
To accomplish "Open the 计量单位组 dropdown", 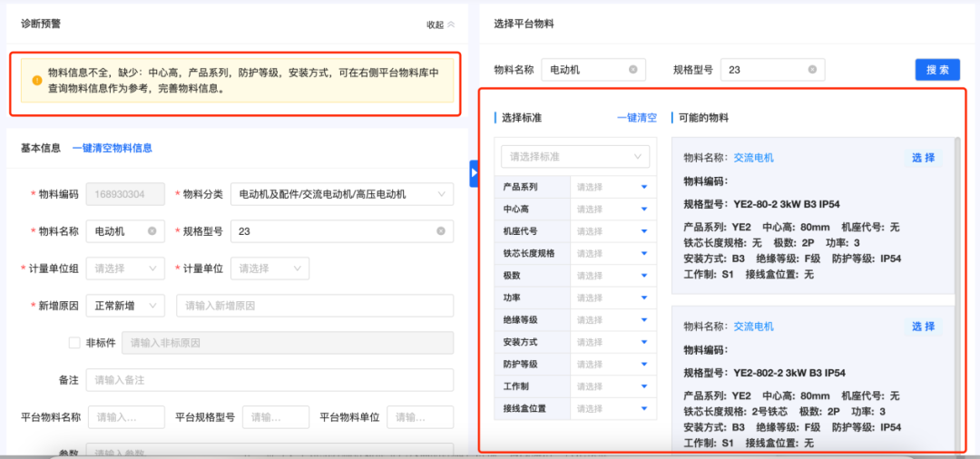I will [125, 269].
